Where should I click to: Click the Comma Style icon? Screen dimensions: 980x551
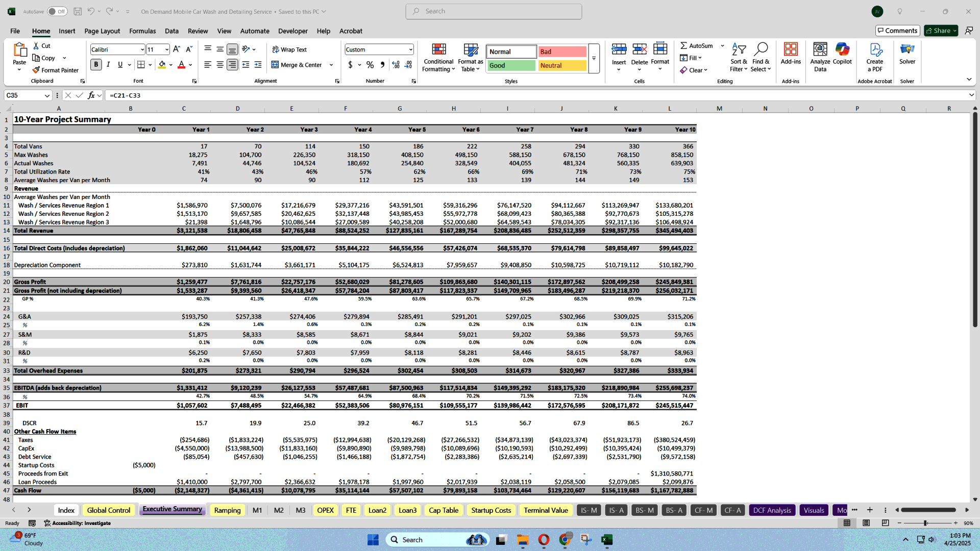382,65
